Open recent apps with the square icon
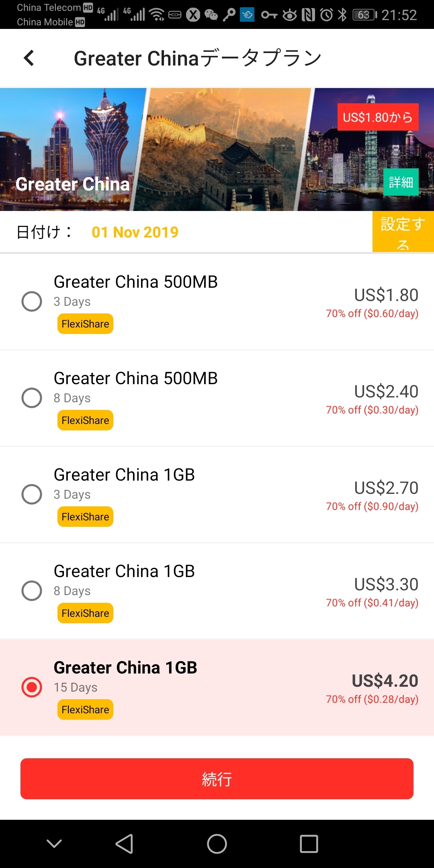 pos(309,843)
